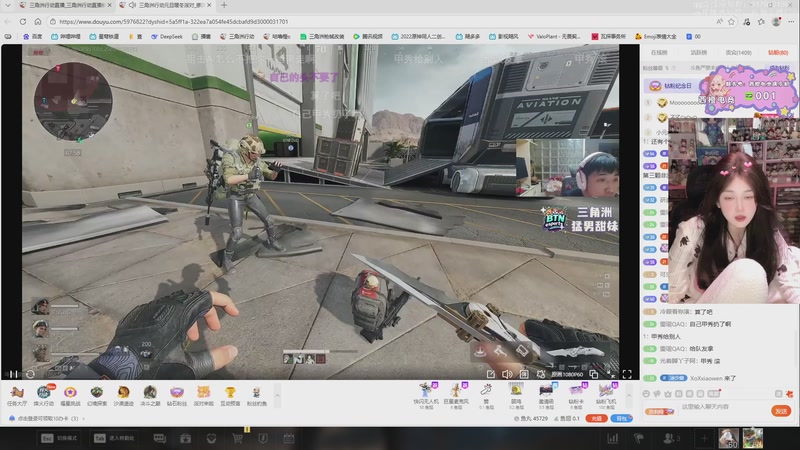Open the 百度 bookmark
The height and width of the screenshot is (450, 800).
pyautogui.click(x=33, y=37)
